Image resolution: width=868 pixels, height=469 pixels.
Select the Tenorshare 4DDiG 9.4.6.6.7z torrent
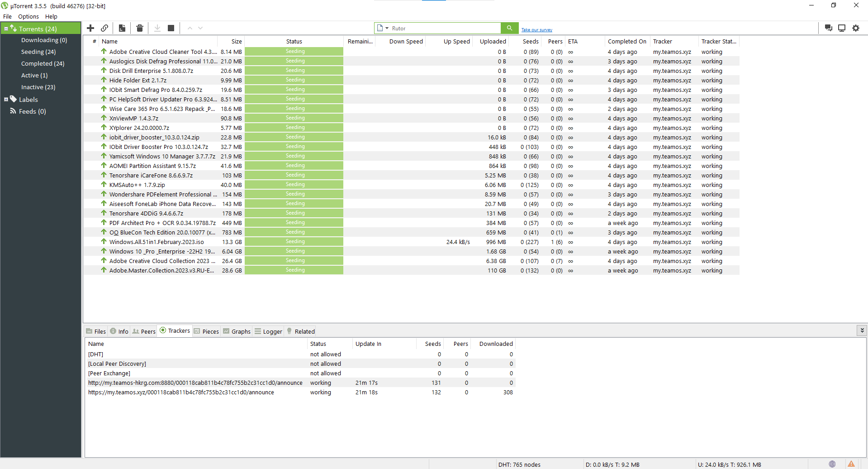click(x=411, y=213)
